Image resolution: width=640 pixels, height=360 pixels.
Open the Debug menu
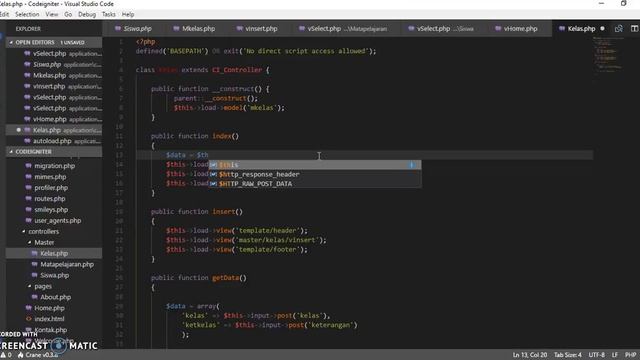coord(87,14)
